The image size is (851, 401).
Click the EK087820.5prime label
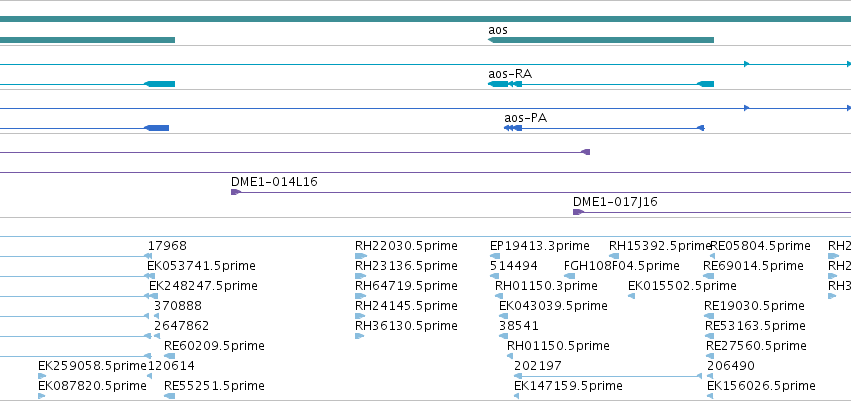click(92, 385)
